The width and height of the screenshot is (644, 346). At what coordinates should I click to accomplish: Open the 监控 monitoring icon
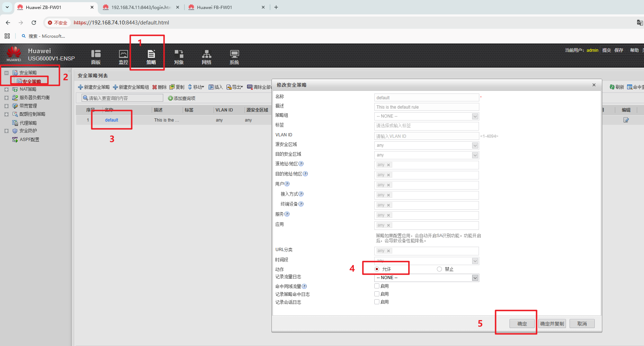[x=123, y=57]
